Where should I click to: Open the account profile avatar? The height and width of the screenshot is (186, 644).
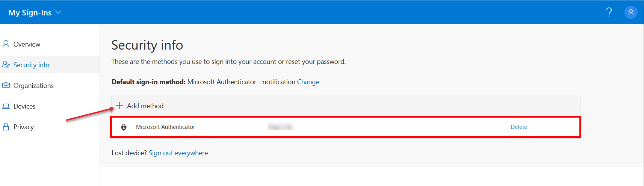click(x=631, y=12)
